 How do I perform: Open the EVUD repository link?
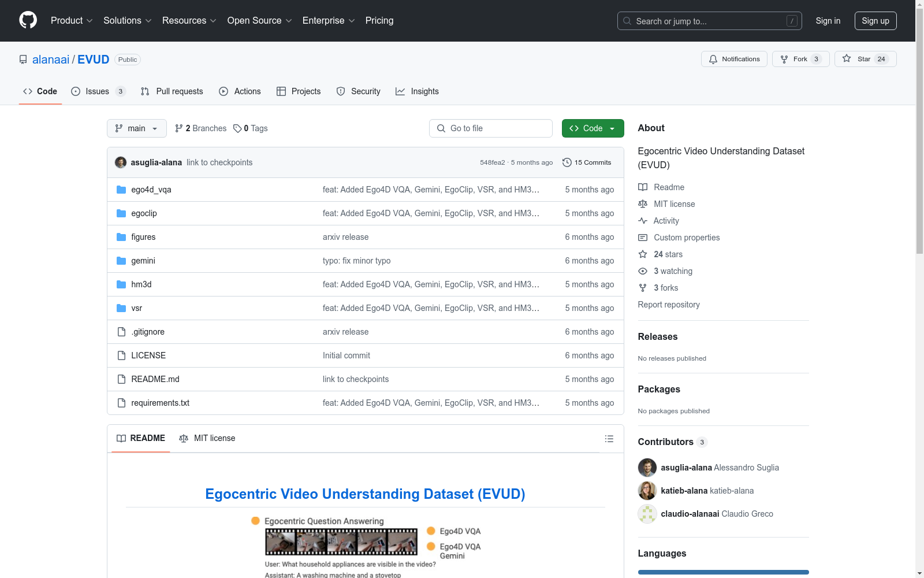click(94, 60)
